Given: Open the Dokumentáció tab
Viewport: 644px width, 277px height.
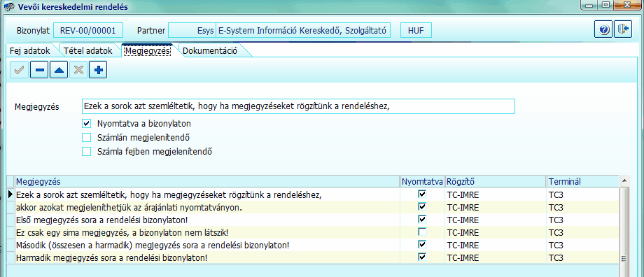Looking at the screenshot, I should [210, 51].
